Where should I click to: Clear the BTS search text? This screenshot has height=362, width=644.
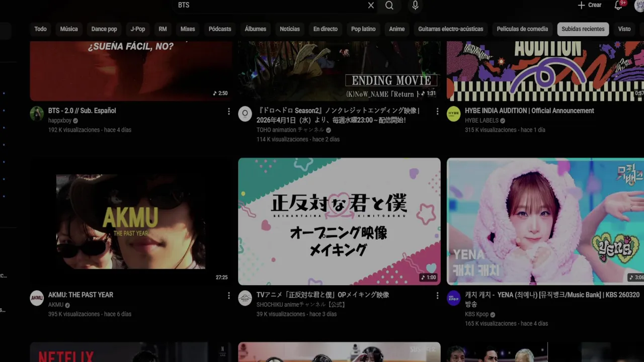(371, 5)
